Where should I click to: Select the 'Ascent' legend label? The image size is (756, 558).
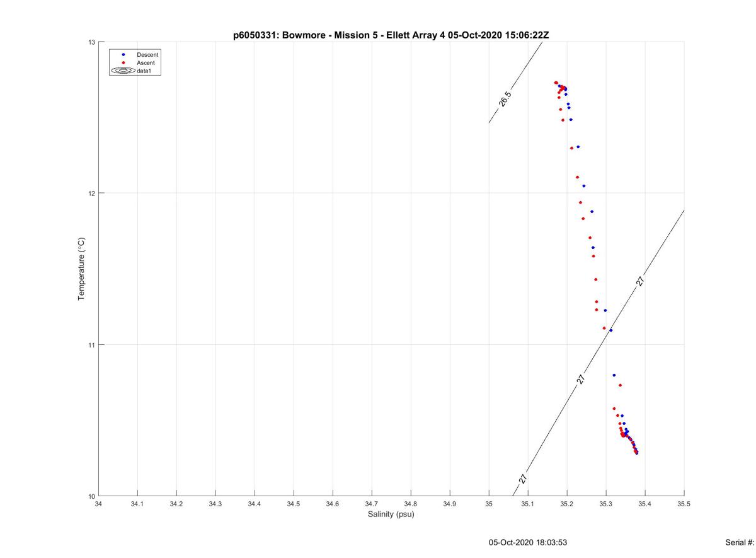coord(146,63)
